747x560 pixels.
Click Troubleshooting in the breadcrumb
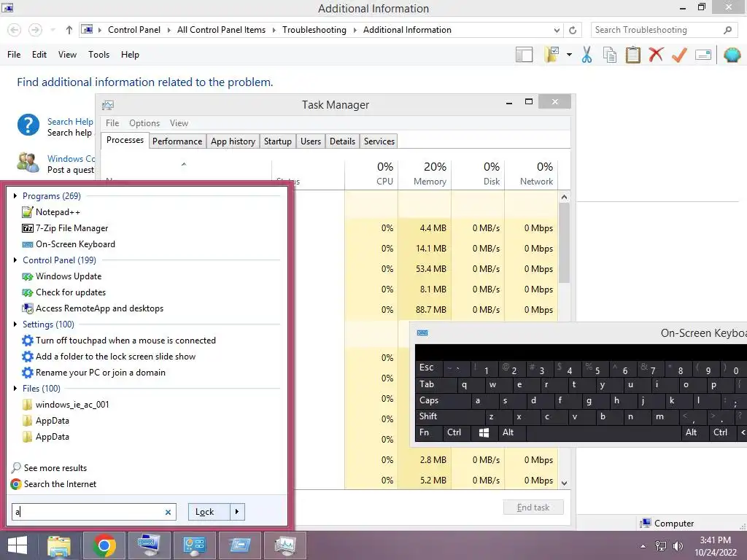click(314, 30)
